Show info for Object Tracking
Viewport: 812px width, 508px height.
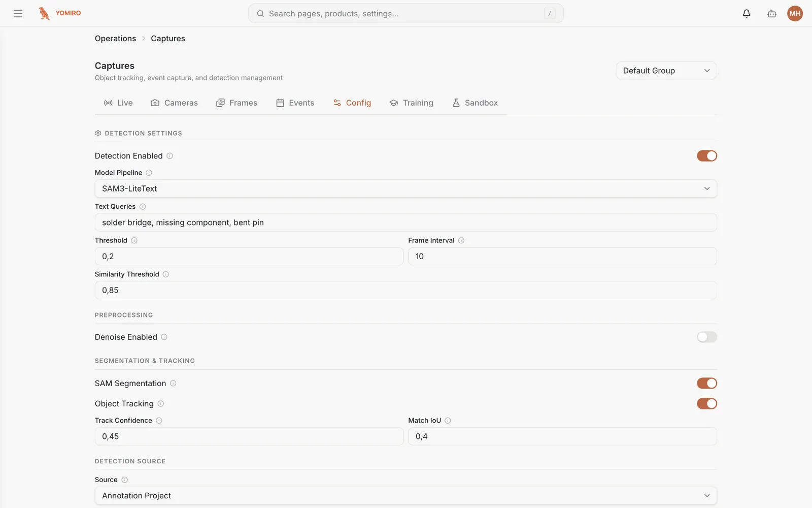pyautogui.click(x=160, y=404)
